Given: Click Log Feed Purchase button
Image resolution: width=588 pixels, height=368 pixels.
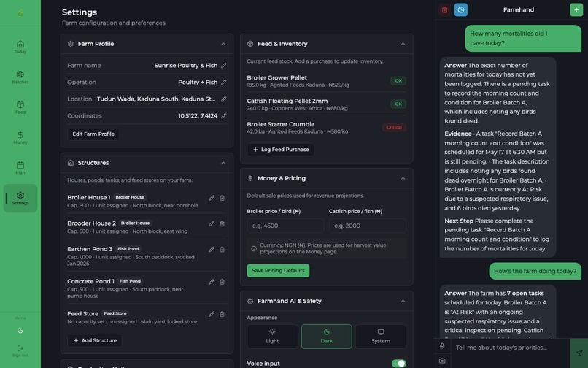Looking at the screenshot, I should [x=280, y=150].
